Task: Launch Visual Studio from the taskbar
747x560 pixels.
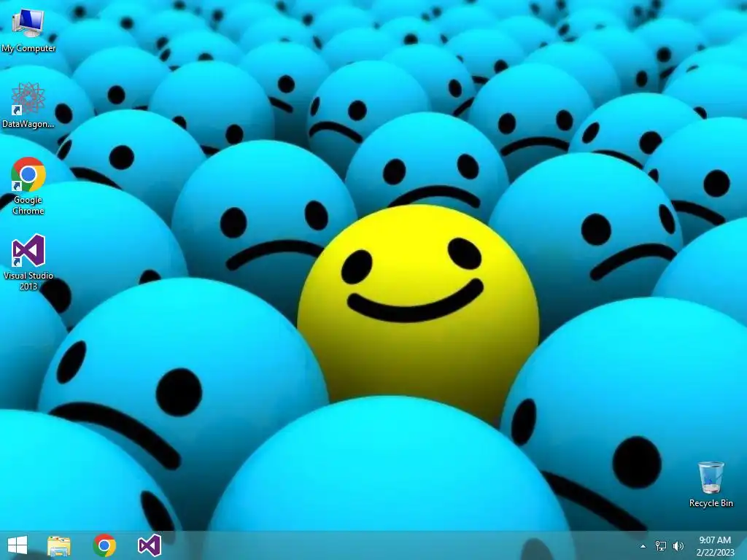Action: [x=150, y=545]
